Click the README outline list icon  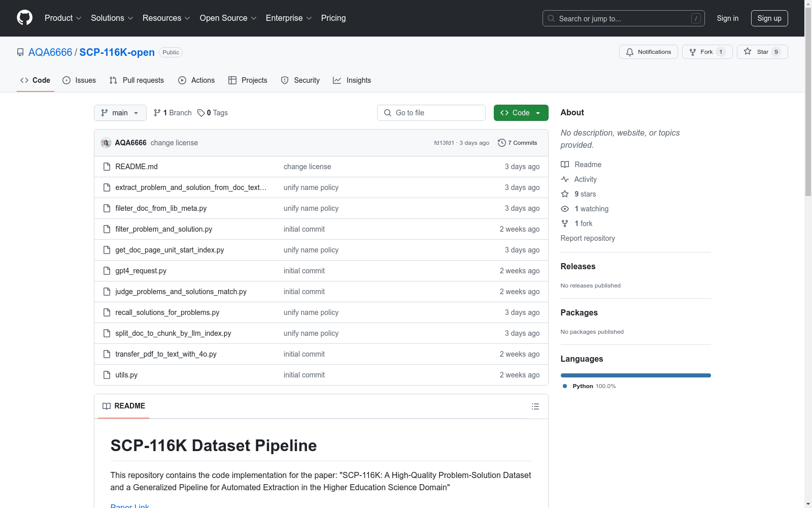pyautogui.click(x=535, y=406)
